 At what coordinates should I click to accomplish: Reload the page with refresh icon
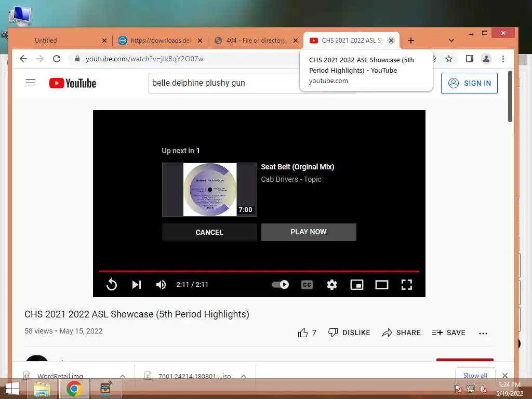[57, 59]
